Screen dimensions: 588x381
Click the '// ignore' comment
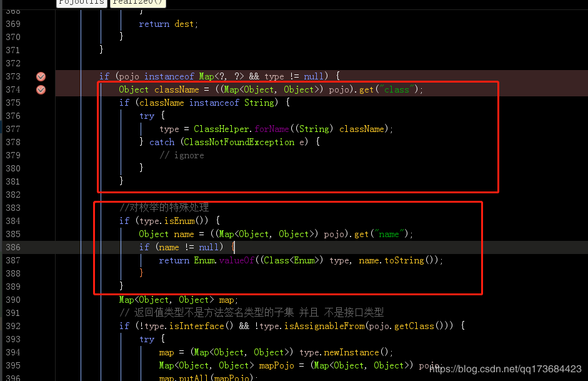click(x=181, y=155)
